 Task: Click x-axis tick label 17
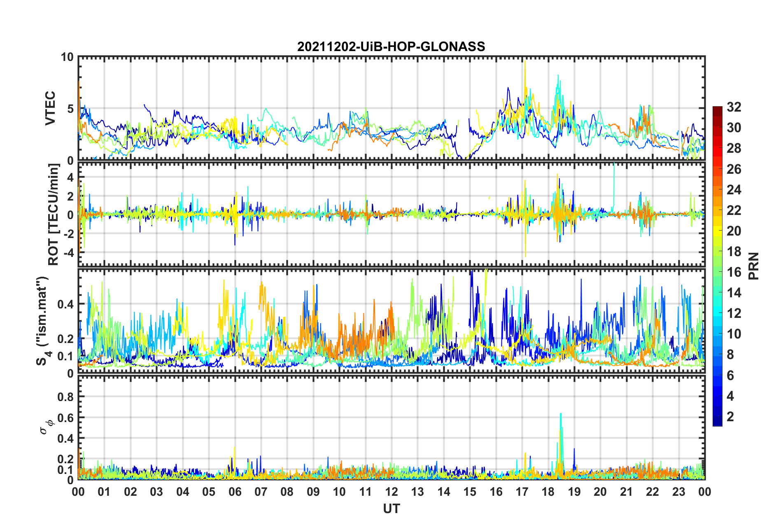pos(522,492)
